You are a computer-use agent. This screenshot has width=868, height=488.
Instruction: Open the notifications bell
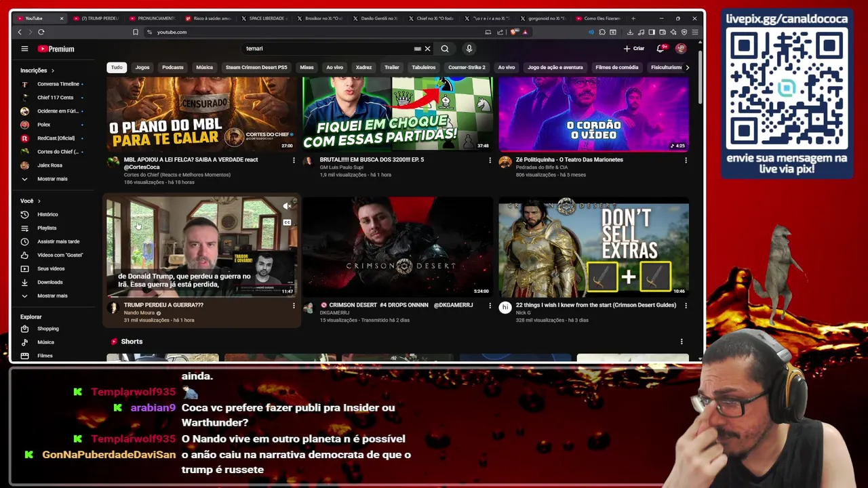660,49
